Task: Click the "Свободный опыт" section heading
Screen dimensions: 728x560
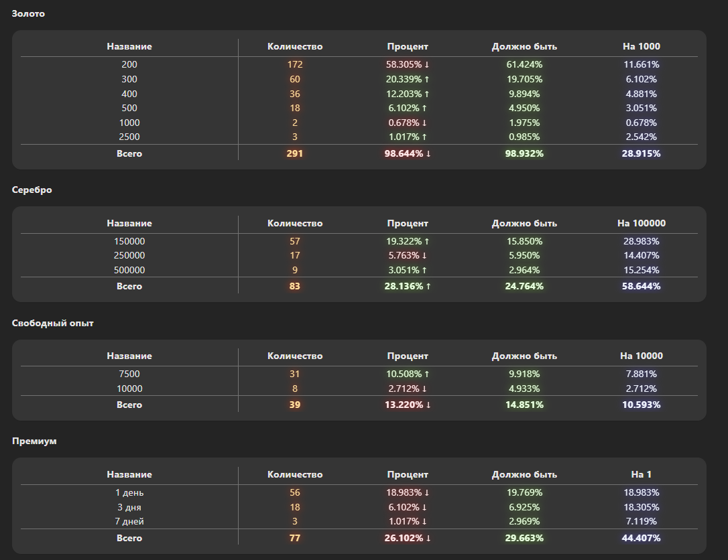Action: click(53, 323)
